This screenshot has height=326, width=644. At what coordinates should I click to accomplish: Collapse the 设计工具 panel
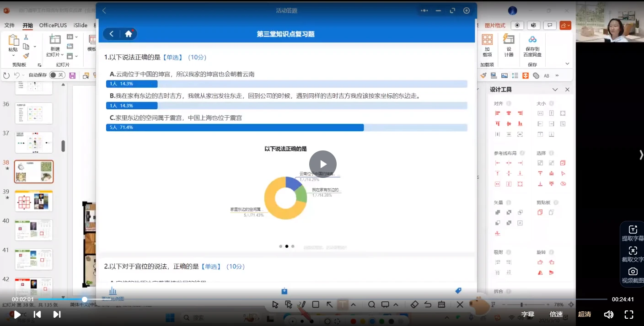[555, 89]
